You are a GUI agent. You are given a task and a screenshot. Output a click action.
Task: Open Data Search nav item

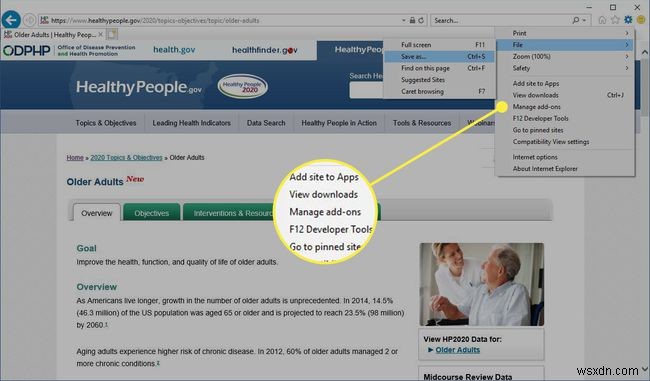click(x=266, y=123)
